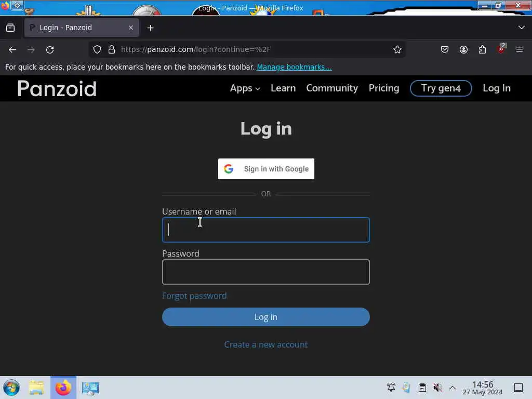Image resolution: width=532 pixels, height=399 pixels.
Task: Click the muted volume tray icon
Action: click(x=437, y=388)
